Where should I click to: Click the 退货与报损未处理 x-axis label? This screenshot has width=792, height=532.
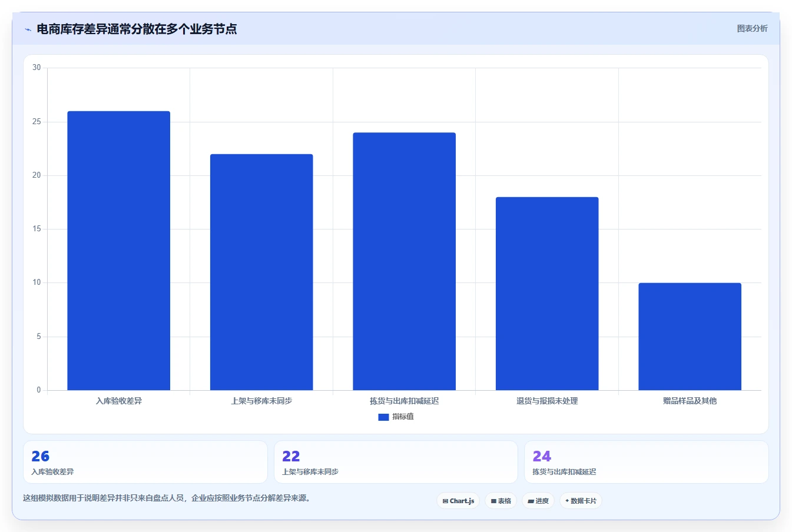547,401
